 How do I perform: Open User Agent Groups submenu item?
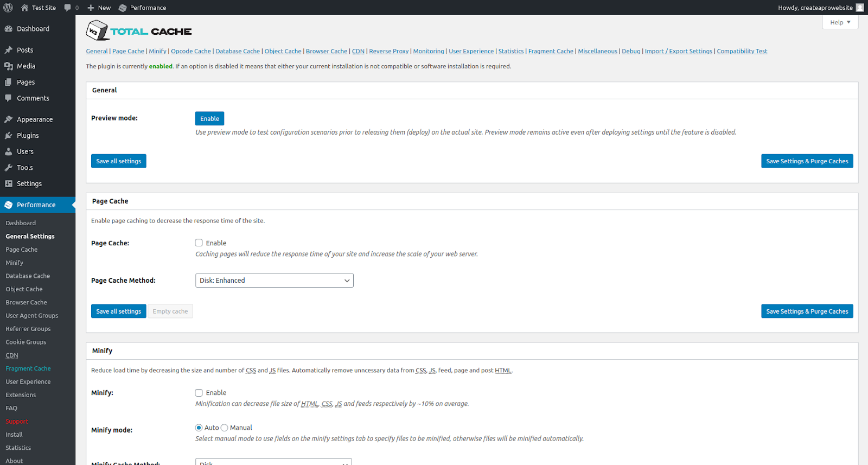point(32,316)
